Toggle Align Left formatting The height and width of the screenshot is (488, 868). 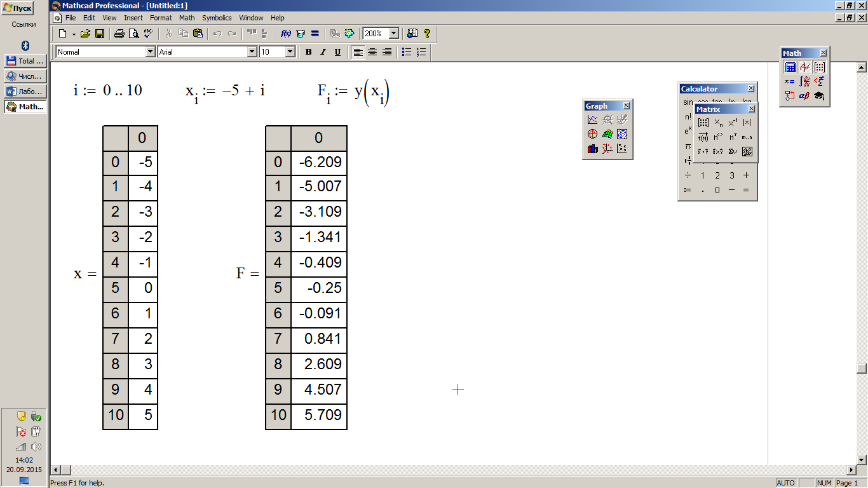[x=358, y=52]
